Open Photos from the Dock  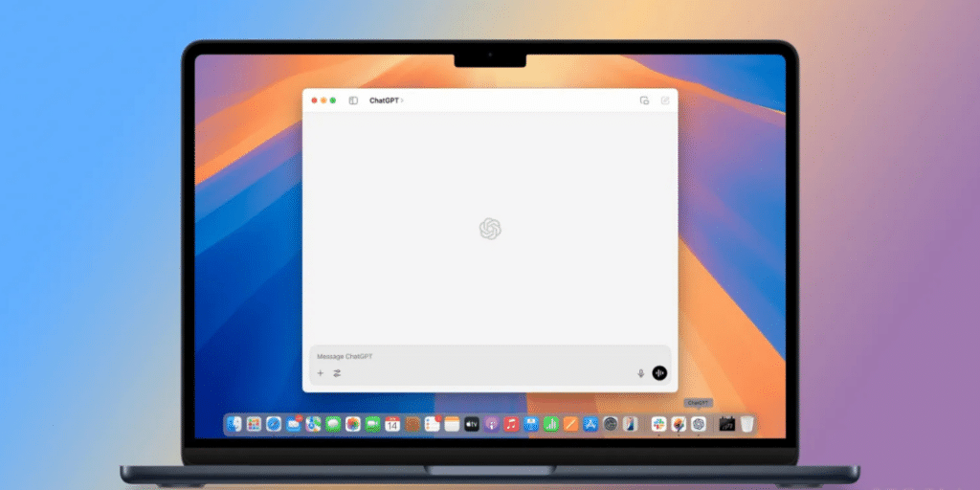click(x=353, y=424)
